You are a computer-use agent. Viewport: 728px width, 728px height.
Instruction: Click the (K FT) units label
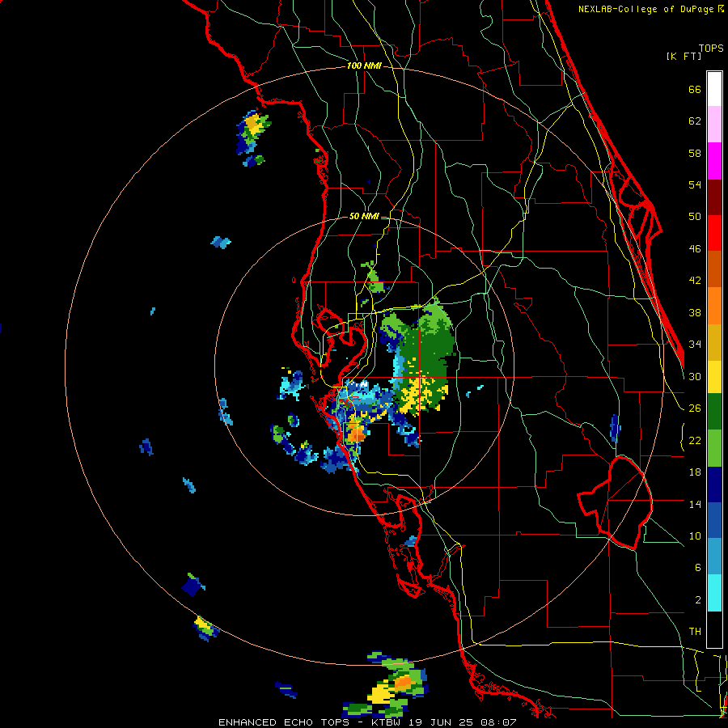pos(684,56)
